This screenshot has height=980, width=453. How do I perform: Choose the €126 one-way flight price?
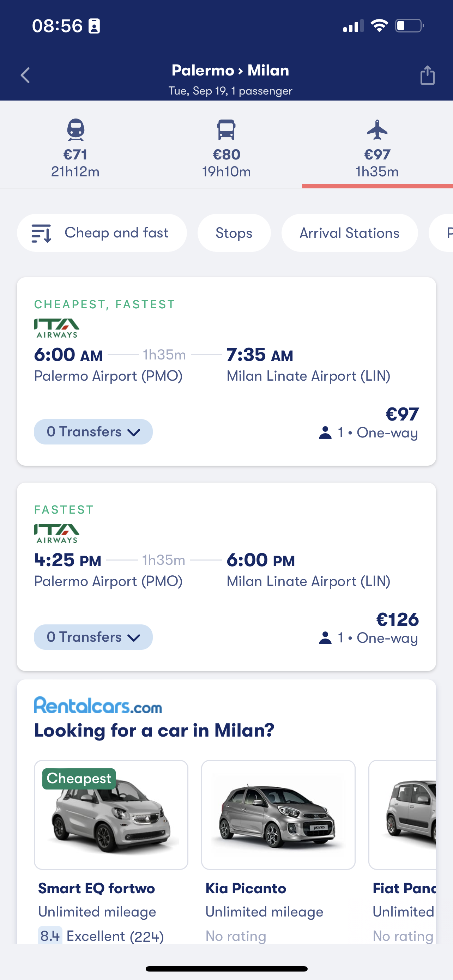(x=398, y=619)
